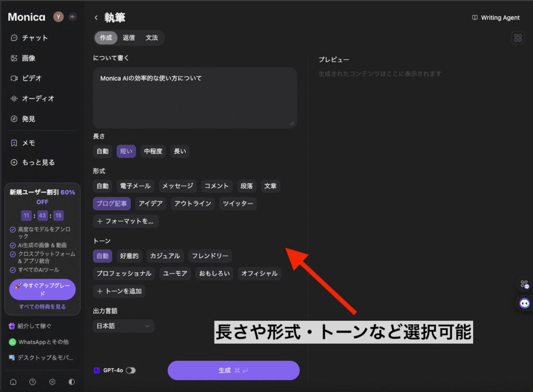Image resolution: width=533 pixels, height=392 pixels.
Task: Collapse the sidebar with arrow icon
Action: pos(72,17)
